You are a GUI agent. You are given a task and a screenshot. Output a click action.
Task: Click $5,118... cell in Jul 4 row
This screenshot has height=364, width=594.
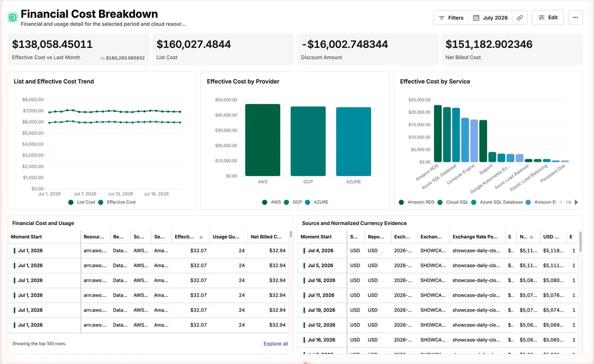pos(552,251)
